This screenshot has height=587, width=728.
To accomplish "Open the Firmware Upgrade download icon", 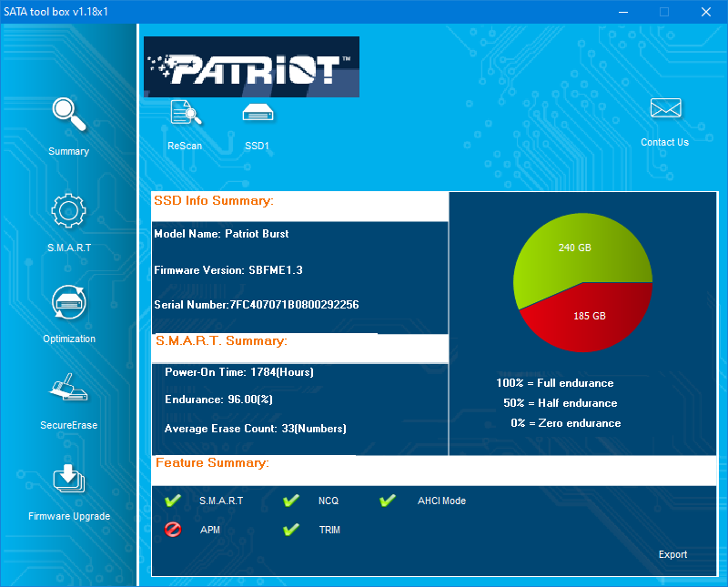I will 69,479.
